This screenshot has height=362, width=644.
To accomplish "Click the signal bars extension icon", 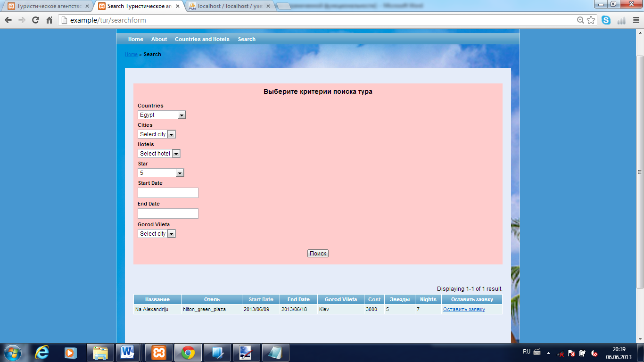I will tap(621, 20).
